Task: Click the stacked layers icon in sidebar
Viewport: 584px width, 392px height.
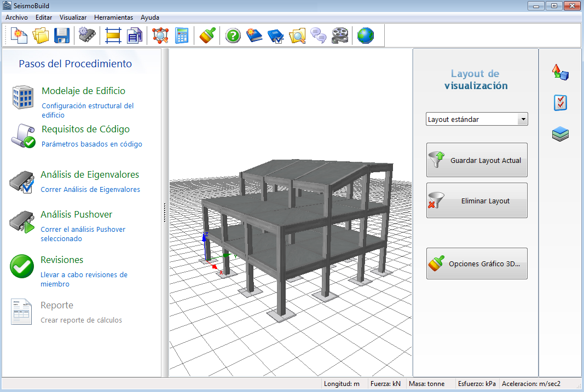Action: coord(560,134)
